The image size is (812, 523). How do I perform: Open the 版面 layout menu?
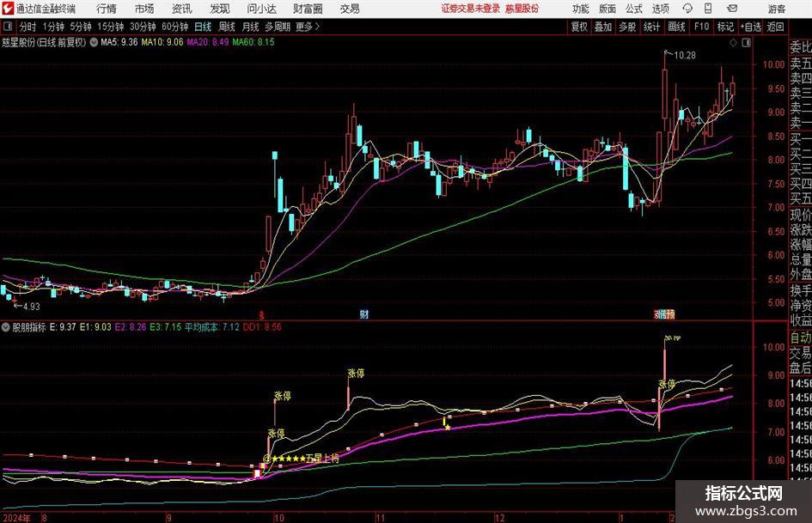click(x=607, y=9)
